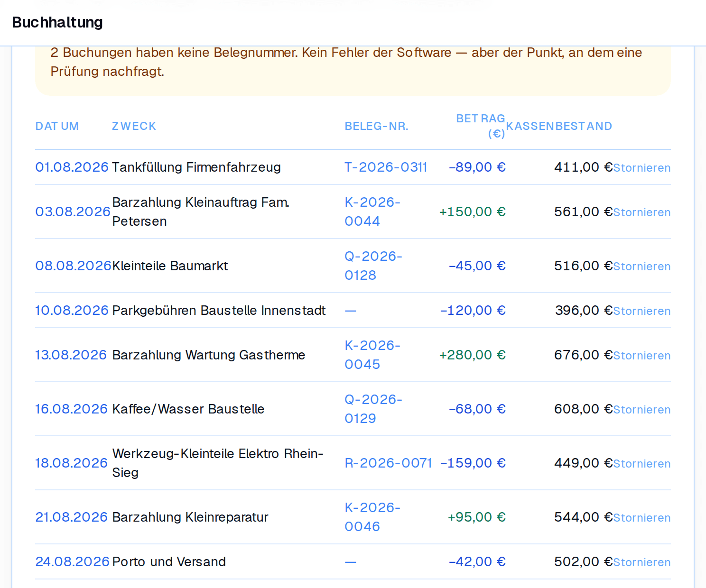Click the Buchhaltung page heading

[x=57, y=22]
